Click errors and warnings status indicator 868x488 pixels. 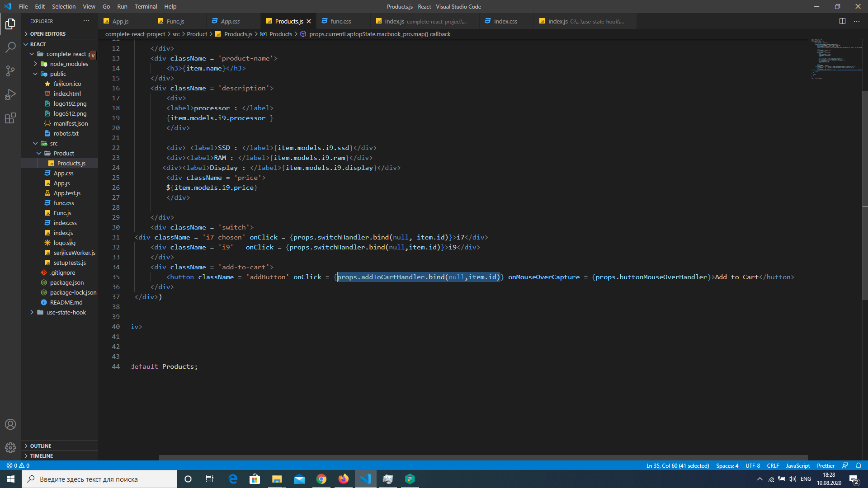[x=18, y=465]
